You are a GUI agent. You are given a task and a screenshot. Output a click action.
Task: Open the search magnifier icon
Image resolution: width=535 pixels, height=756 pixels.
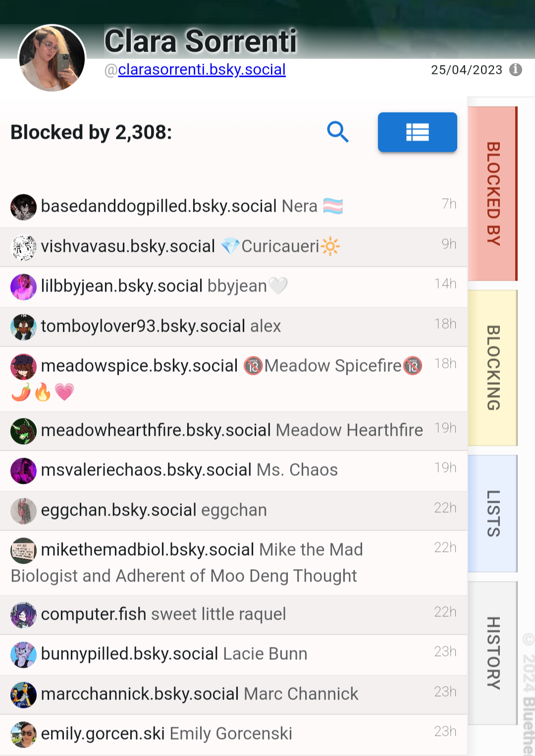tap(338, 132)
